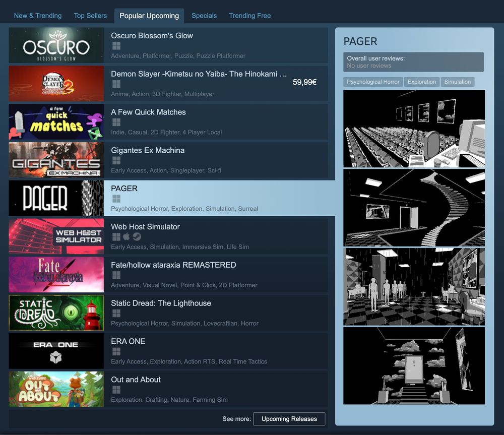View PAGER screenshot of door among clouds

click(x=414, y=366)
